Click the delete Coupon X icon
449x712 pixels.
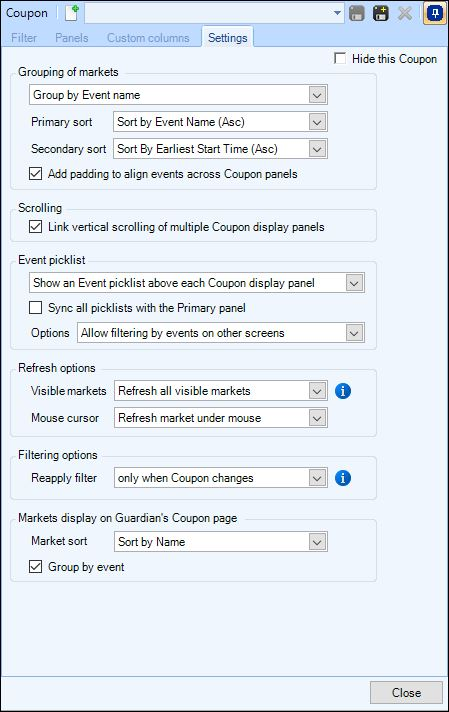(x=405, y=13)
